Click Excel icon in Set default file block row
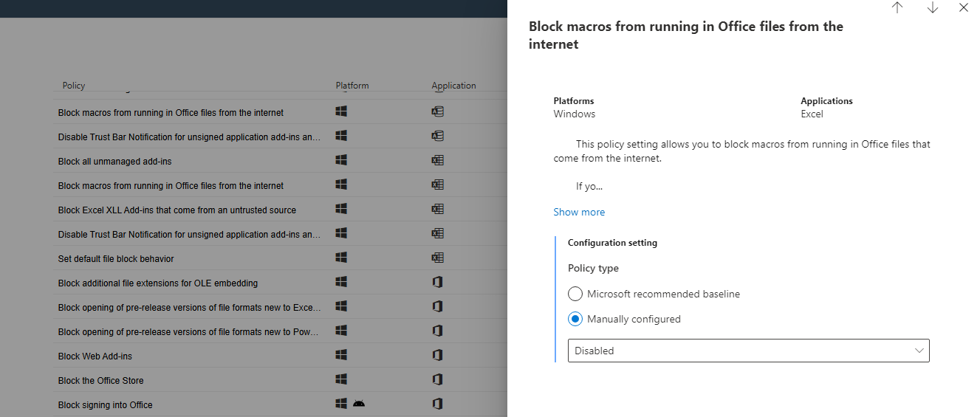This screenshot has height=417, width=980. tap(437, 258)
